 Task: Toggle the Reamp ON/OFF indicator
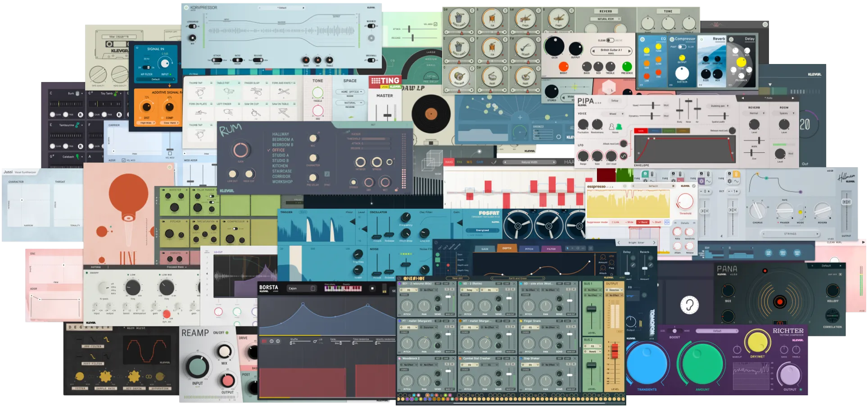(x=227, y=333)
